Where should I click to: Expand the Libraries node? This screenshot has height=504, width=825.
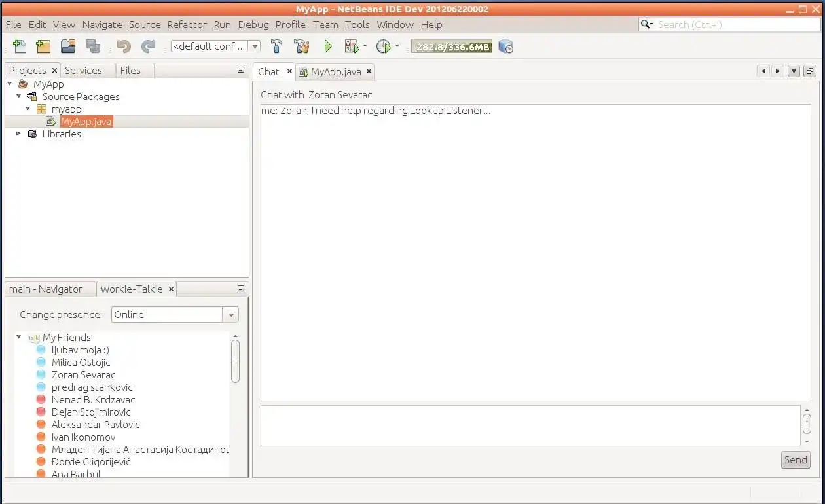(18, 134)
